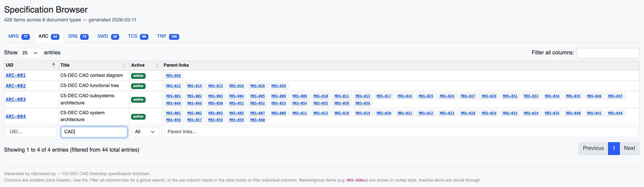Switch to the MRS tab

coord(19,36)
